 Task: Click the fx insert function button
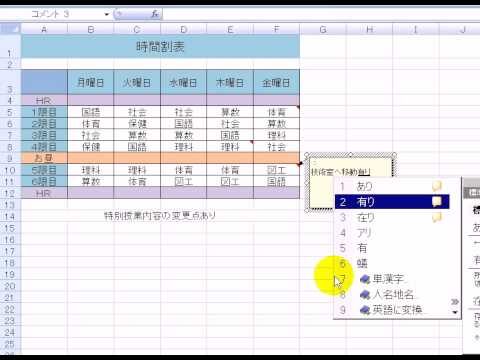[x=155, y=14]
